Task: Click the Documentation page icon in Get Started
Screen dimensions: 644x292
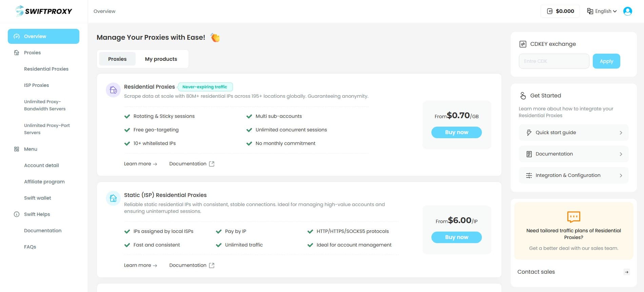Action: pyautogui.click(x=529, y=154)
